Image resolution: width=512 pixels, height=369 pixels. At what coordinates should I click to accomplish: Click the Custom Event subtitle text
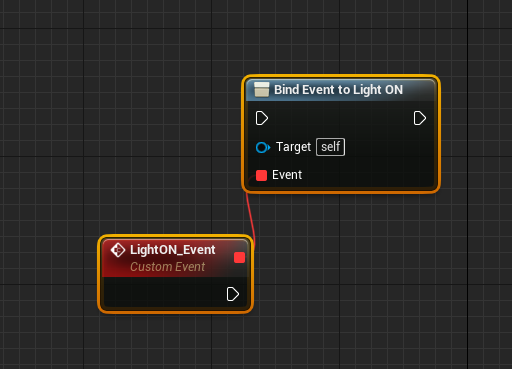coord(167,267)
